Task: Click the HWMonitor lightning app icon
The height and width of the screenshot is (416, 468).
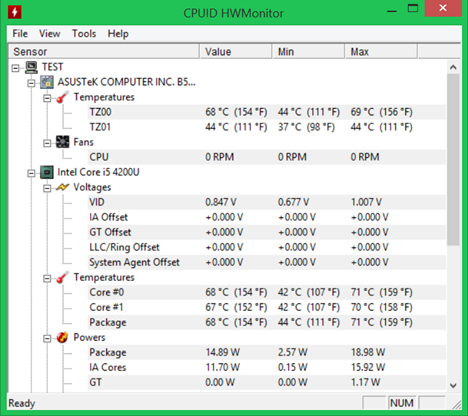Action: point(14,13)
